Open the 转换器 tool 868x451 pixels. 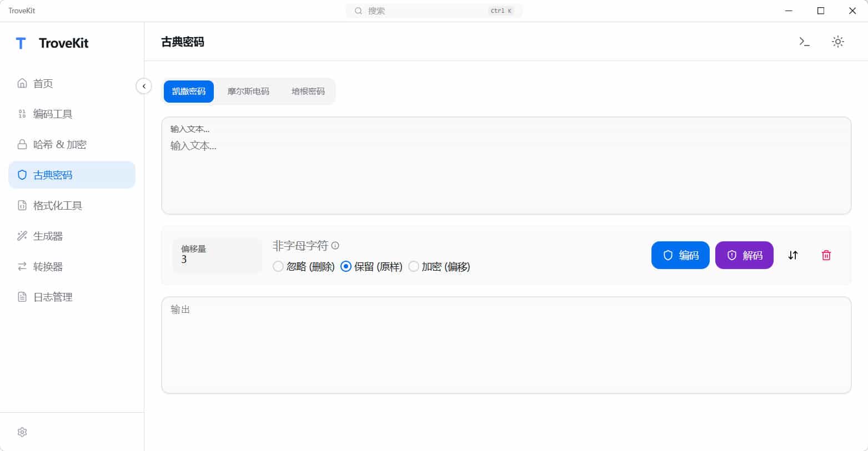pyautogui.click(x=22, y=266)
